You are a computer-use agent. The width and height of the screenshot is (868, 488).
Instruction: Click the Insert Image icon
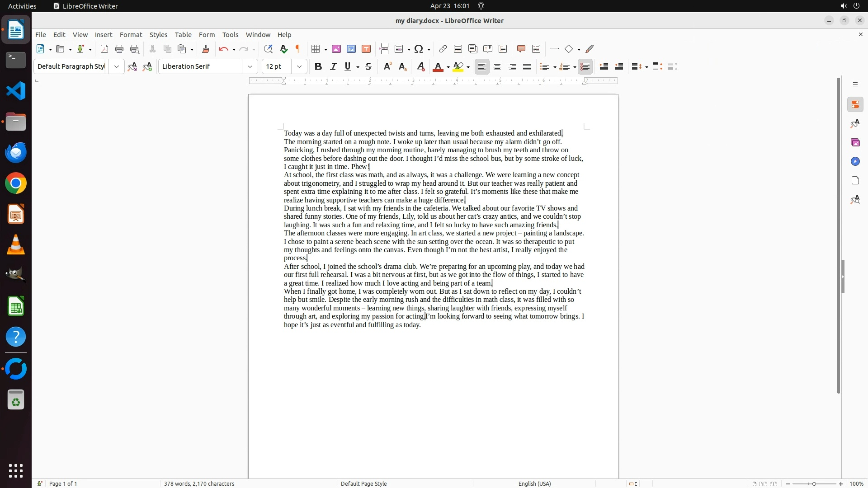coord(336,49)
